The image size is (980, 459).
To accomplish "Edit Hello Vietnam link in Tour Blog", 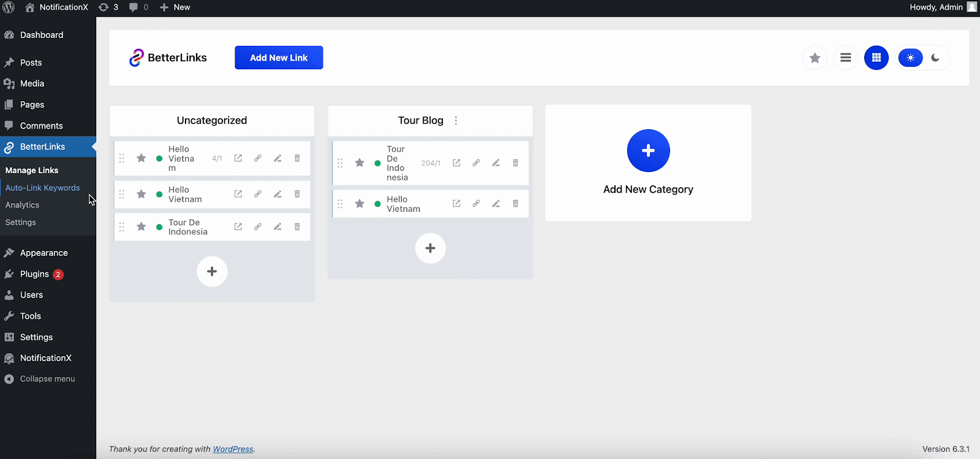I will click(x=496, y=204).
